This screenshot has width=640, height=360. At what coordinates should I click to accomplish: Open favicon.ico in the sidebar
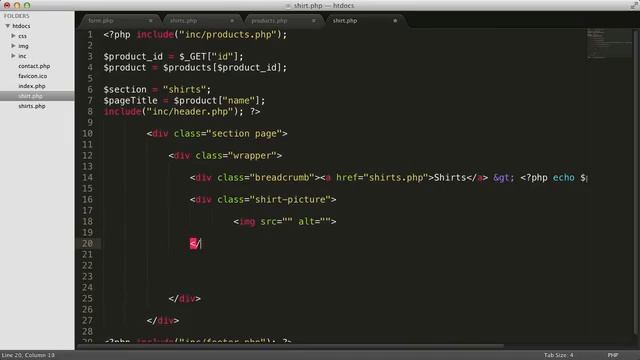coord(33,76)
